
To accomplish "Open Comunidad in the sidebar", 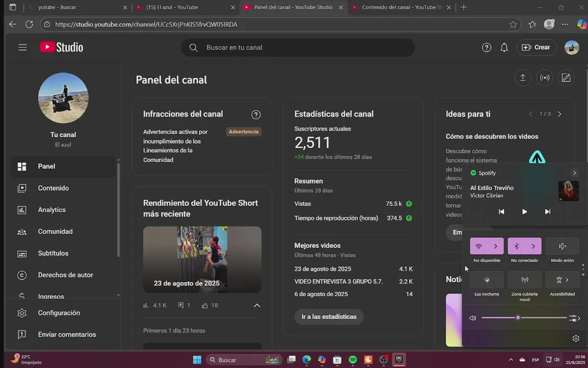I will point(63,232).
